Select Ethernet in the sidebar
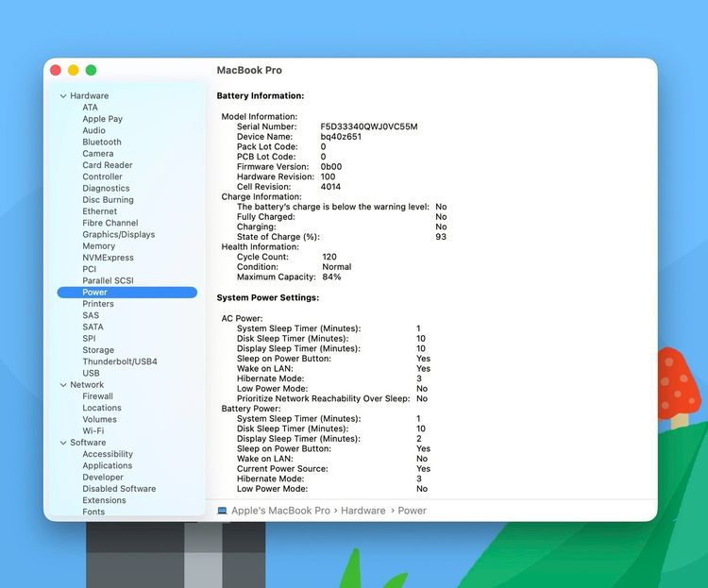 point(99,211)
